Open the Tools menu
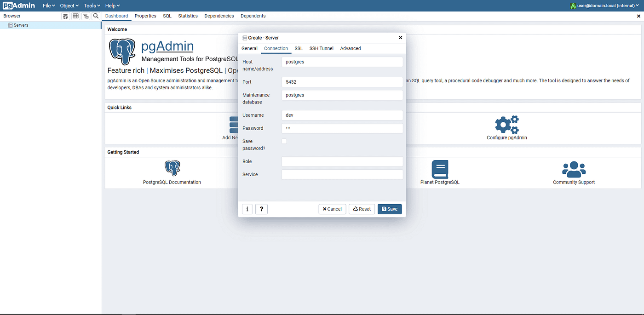The height and width of the screenshot is (315, 644). 91,6
